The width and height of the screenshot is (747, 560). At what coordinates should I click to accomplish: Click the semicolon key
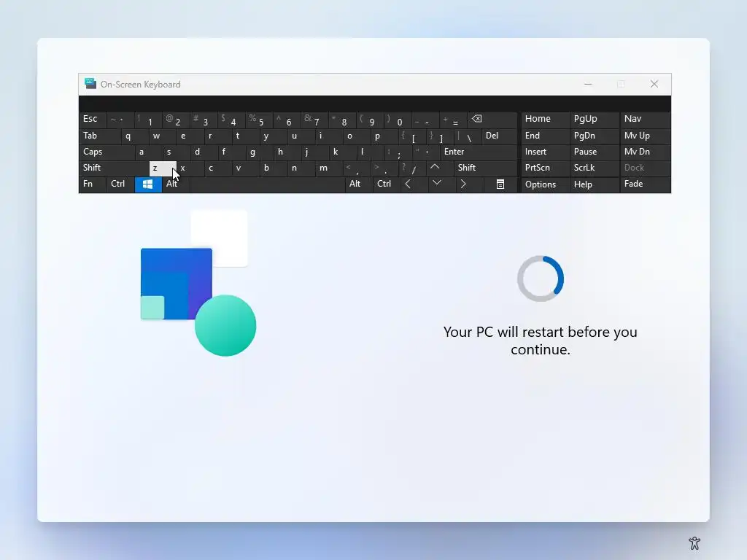coord(398,152)
